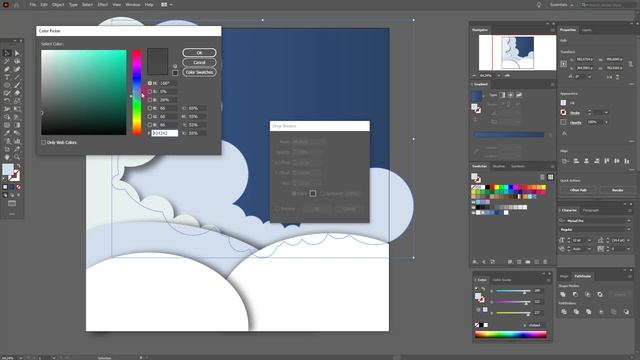Image resolution: width=640 pixels, height=360 pixels.
Task: Activate the Gradient tool in toolbar
Action: (17, 125)
